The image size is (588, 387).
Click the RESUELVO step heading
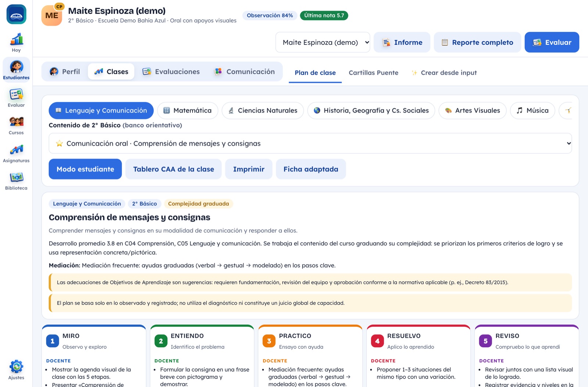tap(404, 336)
